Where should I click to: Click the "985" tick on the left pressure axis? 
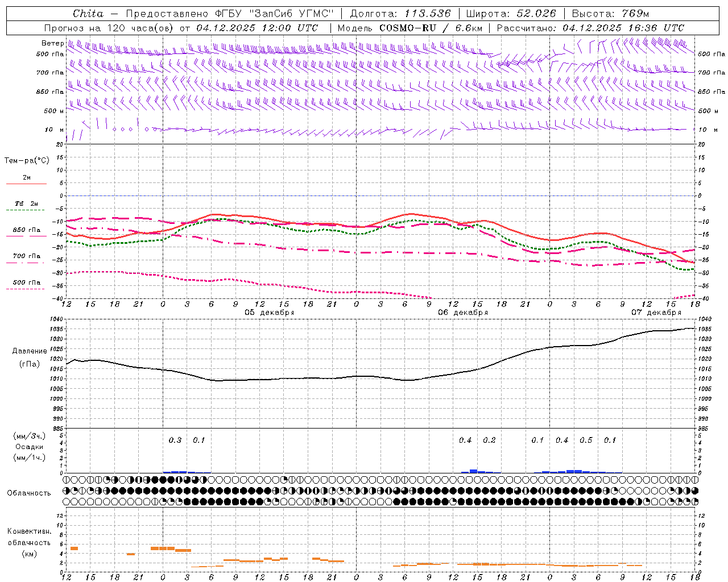point(59,429)
